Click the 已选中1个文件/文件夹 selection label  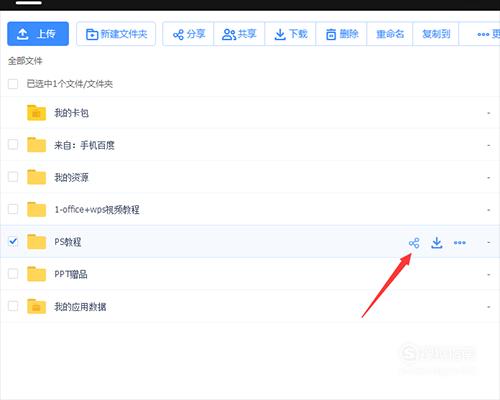70,84
